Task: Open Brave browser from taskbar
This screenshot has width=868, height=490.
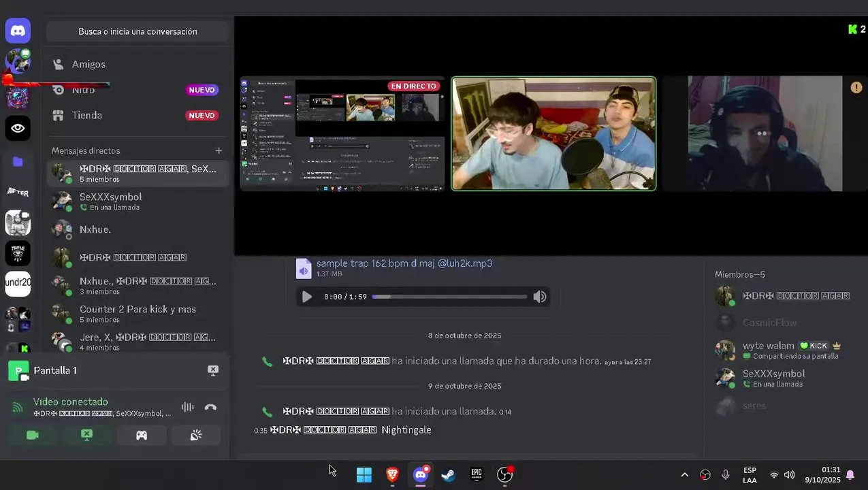Action: pos(392,474)
